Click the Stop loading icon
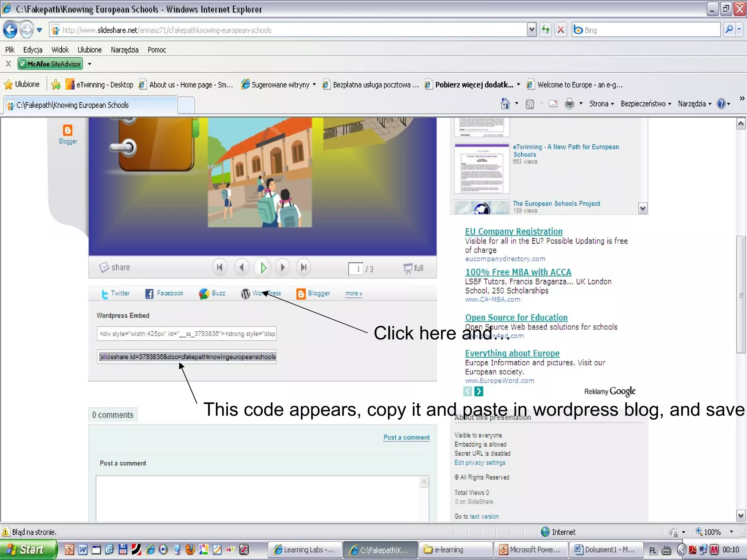This screenshot has width=747, height=560. click(x=561, y=30)
